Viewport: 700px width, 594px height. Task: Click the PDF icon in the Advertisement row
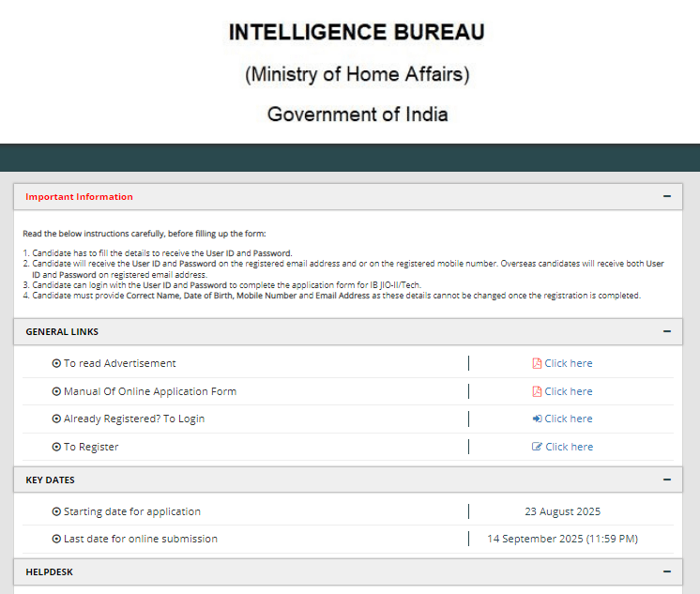(537, 364)
